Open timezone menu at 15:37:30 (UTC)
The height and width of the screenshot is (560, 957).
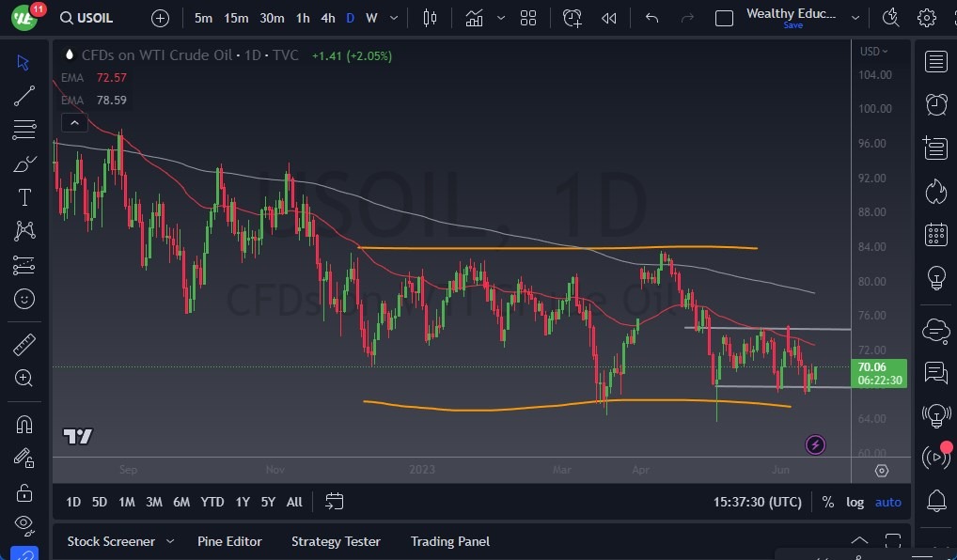click(x=758, y=502)
